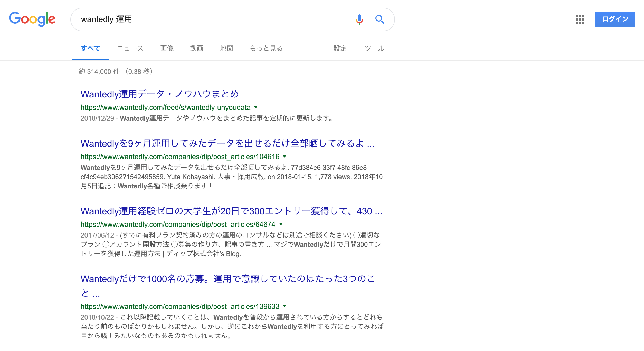Expand dropdown arrow next to post_articles/104616 URL

coord(285,156)
